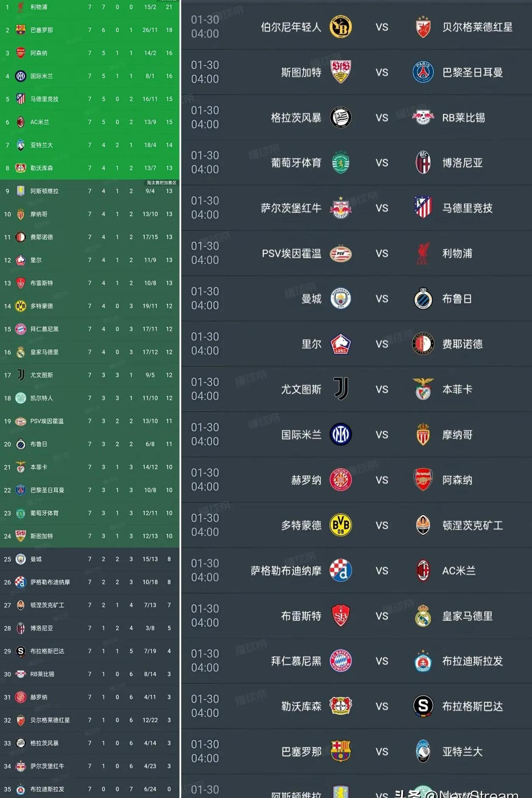Click the Young Boys crest in the fixtures list
The width and height of the screenshot is (532, 798).
click(340, 27)
